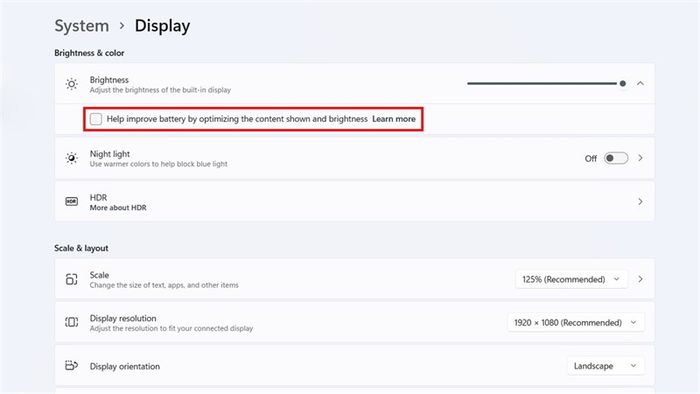
Task: Toggle the Night light switch on
Action: tap(616, 158)
